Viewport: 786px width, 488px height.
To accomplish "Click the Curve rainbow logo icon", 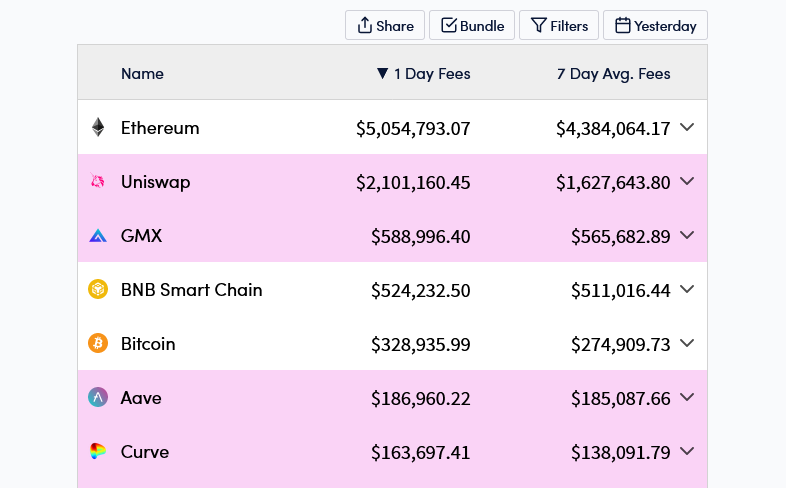I will click(x=98, y=452).
